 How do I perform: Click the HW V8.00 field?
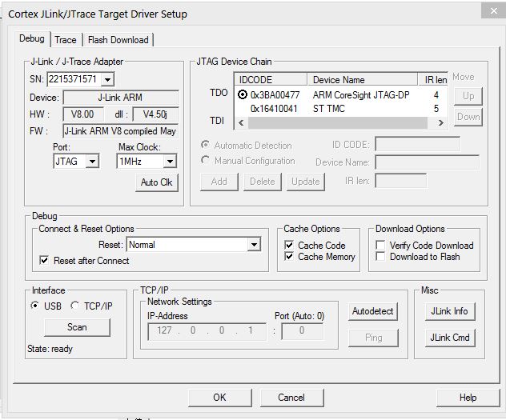click(83, 114)
